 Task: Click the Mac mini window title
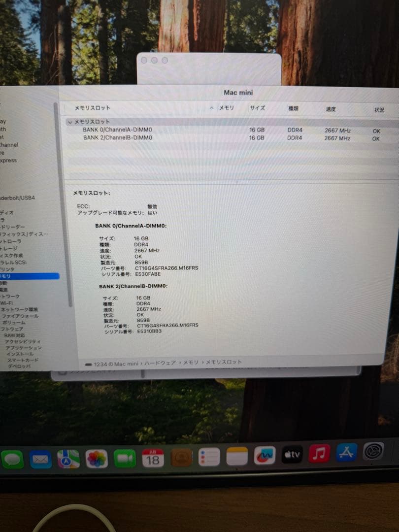tap(238, 92)
